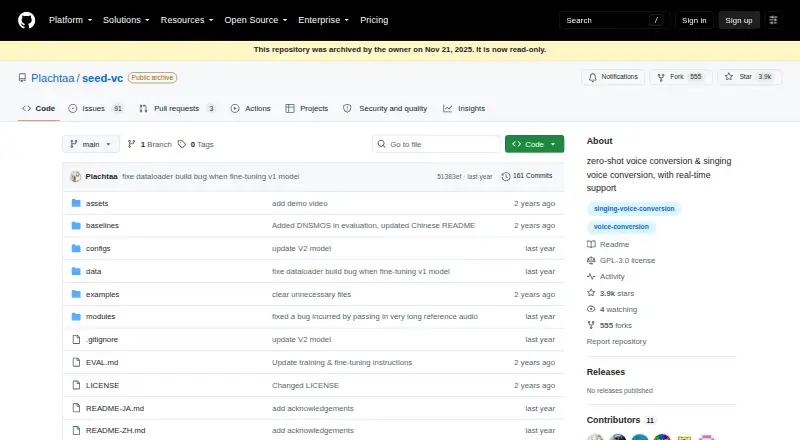Open the Platform dropdown menu
Image resolution: width=800 pixels, height=440 pixels.
click(70, 20)
